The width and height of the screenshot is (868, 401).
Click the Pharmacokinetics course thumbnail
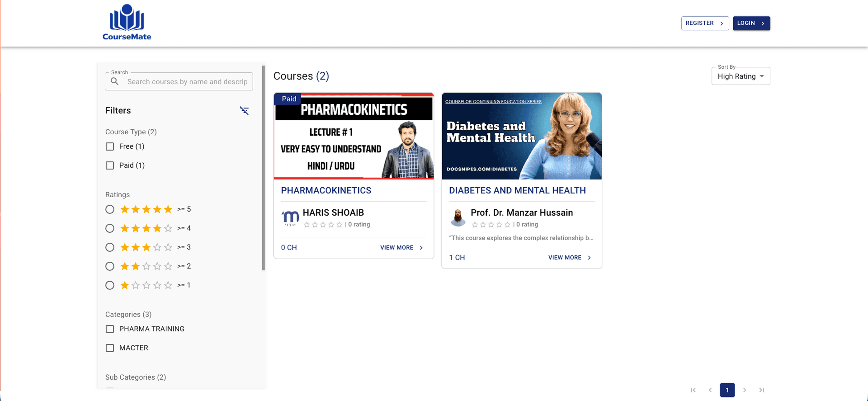coord(354,136)
